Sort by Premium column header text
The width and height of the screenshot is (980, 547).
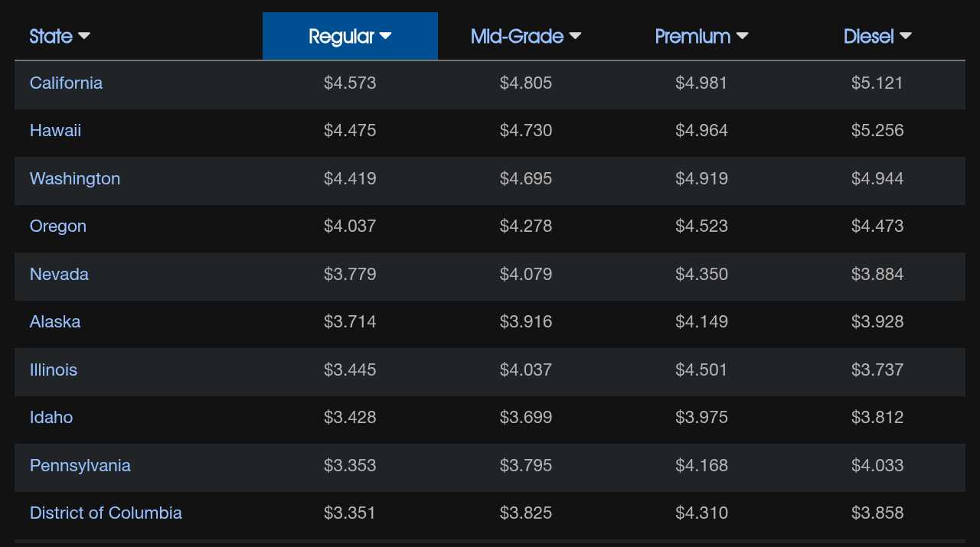tap(693, 36)
